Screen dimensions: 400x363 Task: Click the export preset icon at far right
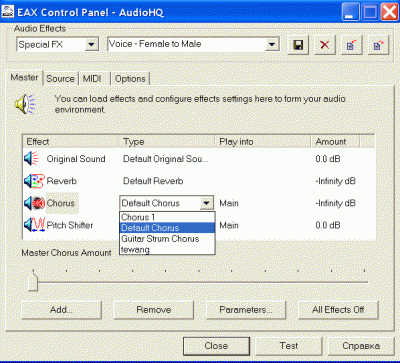[x=378, y=45]
